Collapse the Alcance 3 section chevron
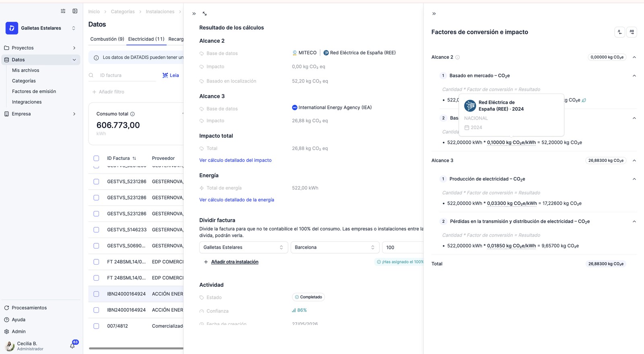This screenshot has width=644, height=354. pyautogui.click(x=634, y=160)
